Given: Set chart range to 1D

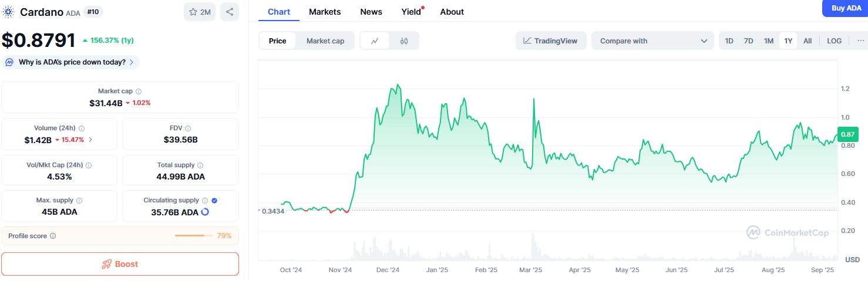Looking at the screenshot, I should pyautogui.click(x=729, y=40).
